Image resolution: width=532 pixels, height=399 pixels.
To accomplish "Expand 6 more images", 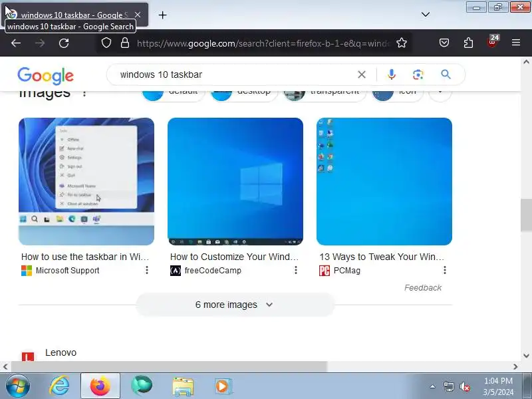I will (x=235, y=305).
